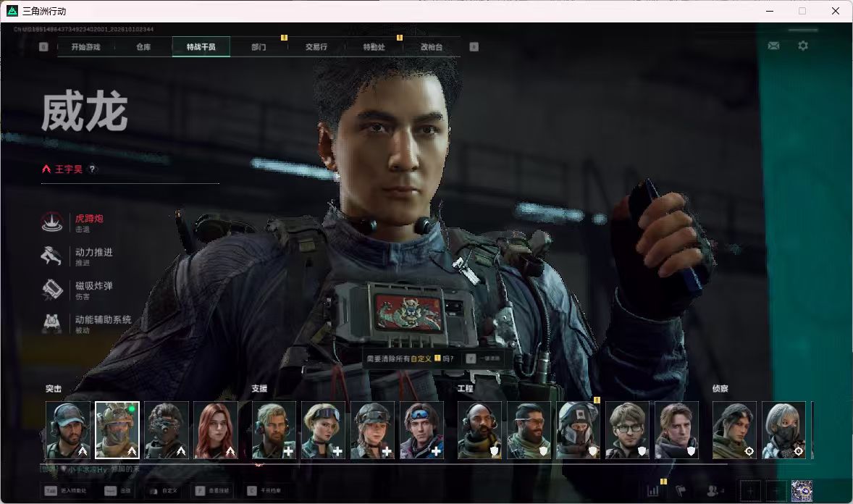Open the friends list person icon
Viewport: 853px width, 504px height.
(713, 490)
